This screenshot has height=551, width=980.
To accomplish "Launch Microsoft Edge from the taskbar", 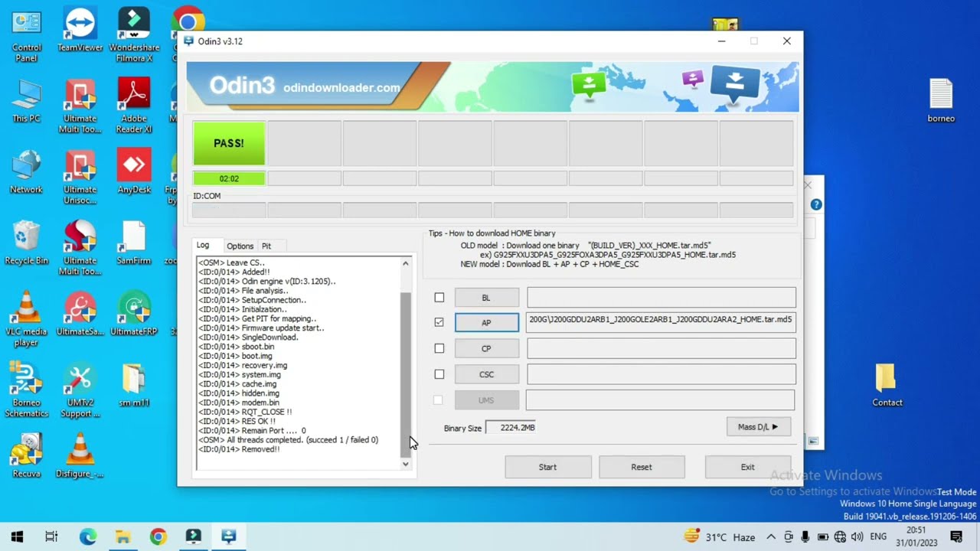I will point(87,536).
